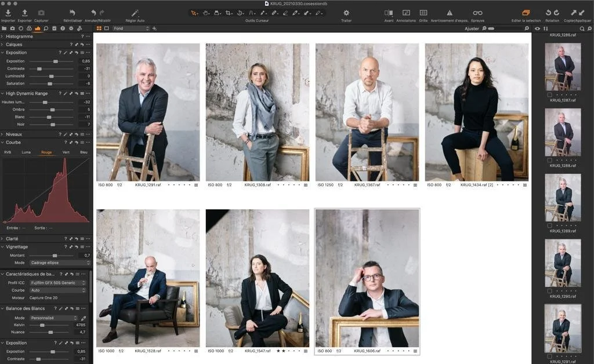
Task: Tick checkbox above KRUG_1287.raf thumbnail
Action: point(549,94)
